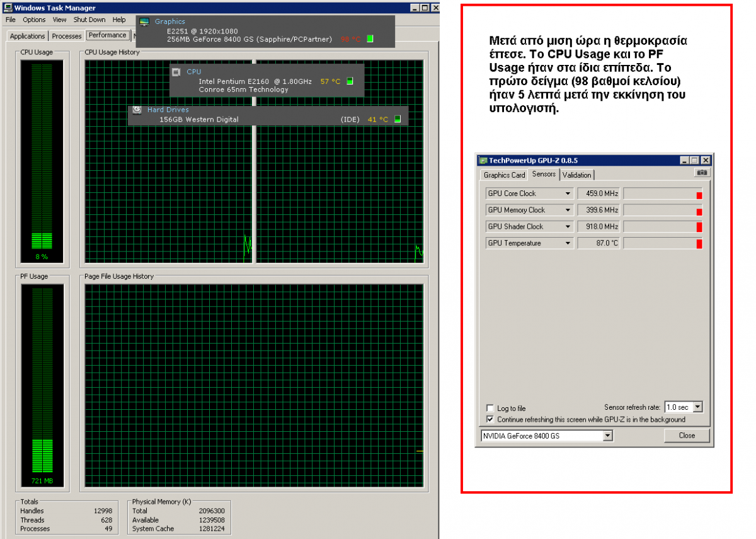Switch to GPU-Z Validation tab
Viewport: 756px width, 539px height.
tap(576, 175)
